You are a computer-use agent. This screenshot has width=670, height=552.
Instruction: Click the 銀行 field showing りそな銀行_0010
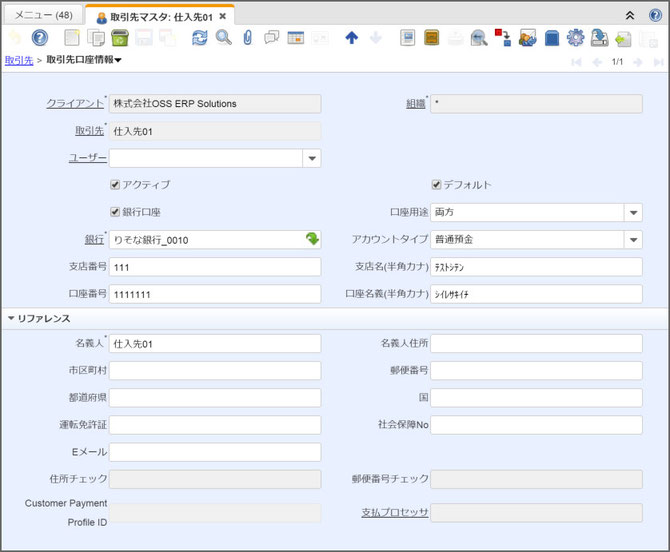click(x=215, y=240)
